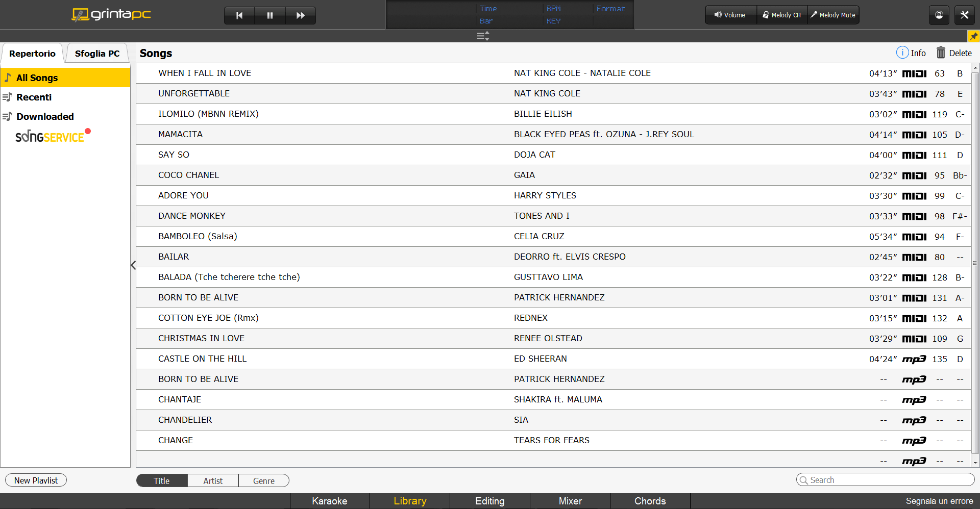Screen dimensions: 980x509
Task: Open the Karaoke tab
Action: click(x=330, y=501)
